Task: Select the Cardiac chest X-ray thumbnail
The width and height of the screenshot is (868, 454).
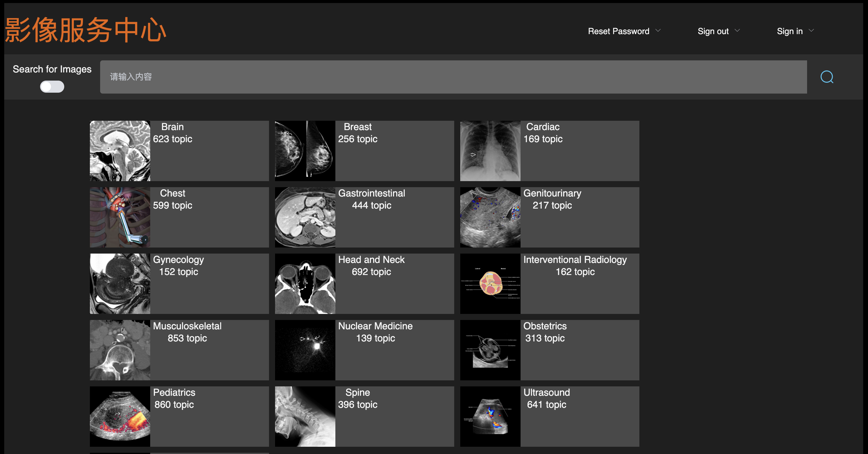Action: coord(490,151)
